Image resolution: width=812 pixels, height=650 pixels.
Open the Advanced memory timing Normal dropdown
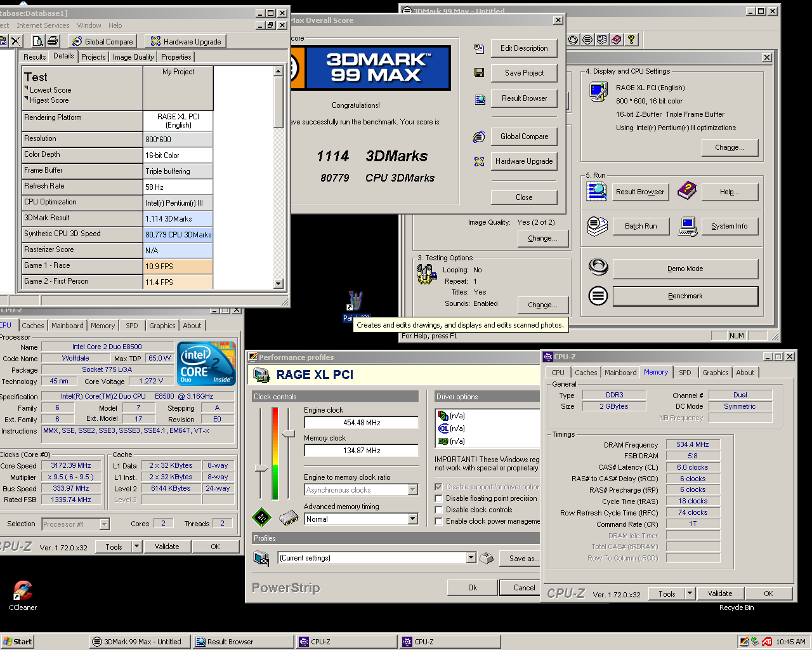click(x=413, y=519)
